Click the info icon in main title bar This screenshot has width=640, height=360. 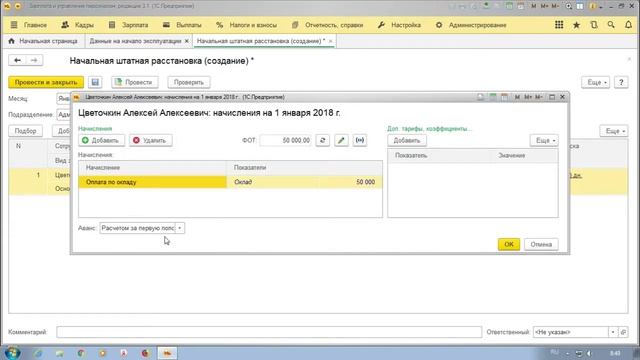(593, 6)
